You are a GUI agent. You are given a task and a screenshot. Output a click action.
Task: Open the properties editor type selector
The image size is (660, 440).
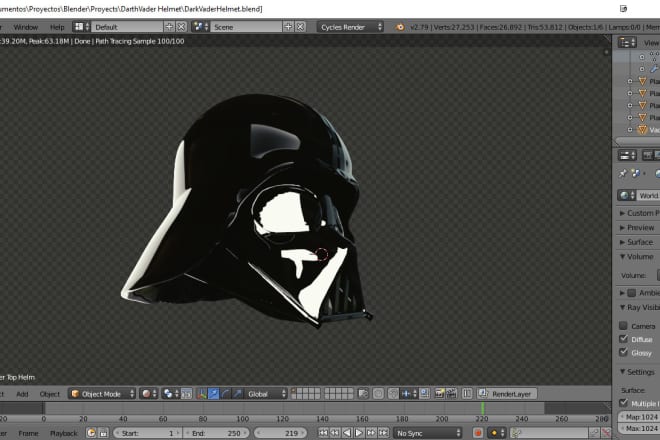[x=627, y=155]
